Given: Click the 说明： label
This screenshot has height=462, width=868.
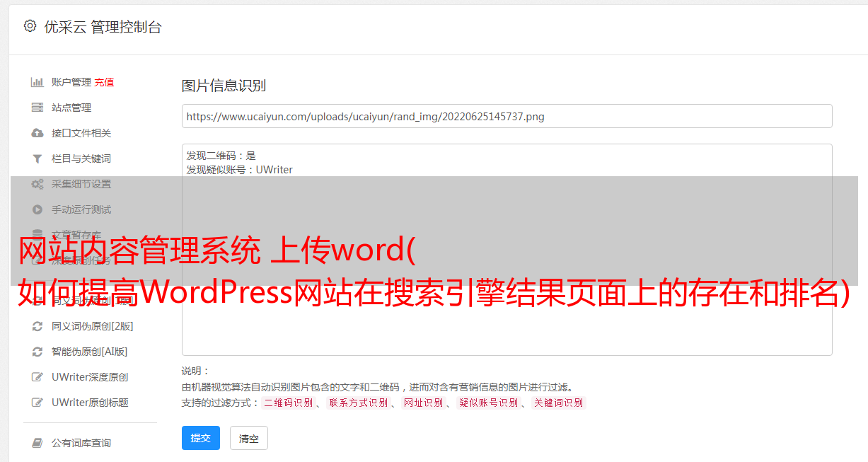Looking at the screenshot, I should point(196,371).
